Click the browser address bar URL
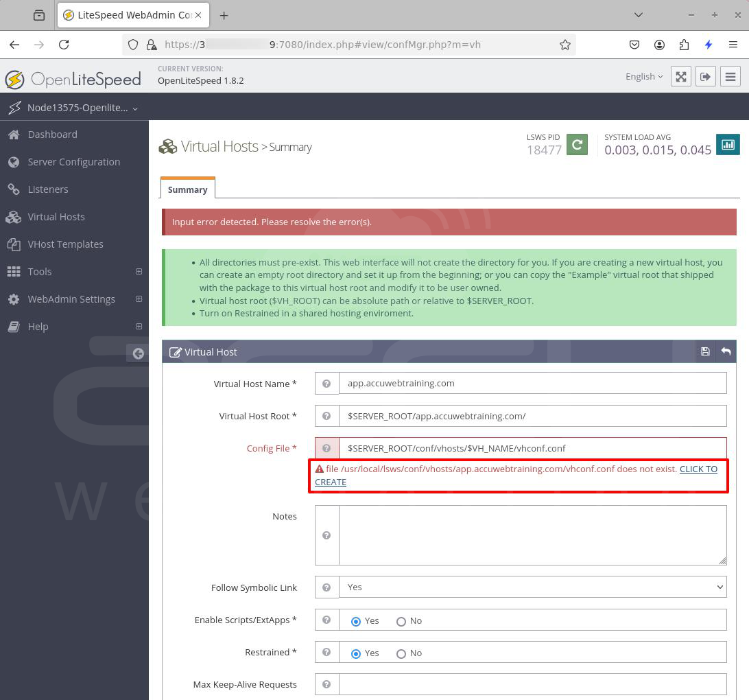 322,45
